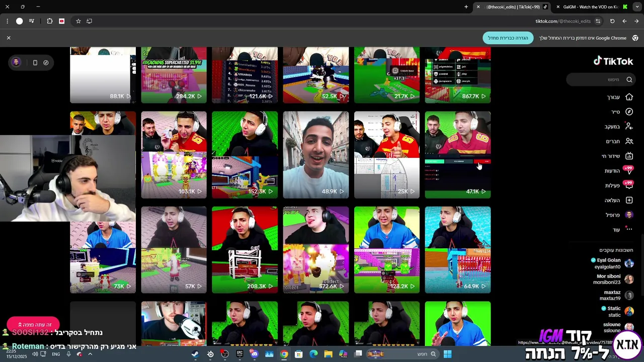Screen dimensions: 644x362
Task: Open the video with 152.3K views
Action: 245,155
